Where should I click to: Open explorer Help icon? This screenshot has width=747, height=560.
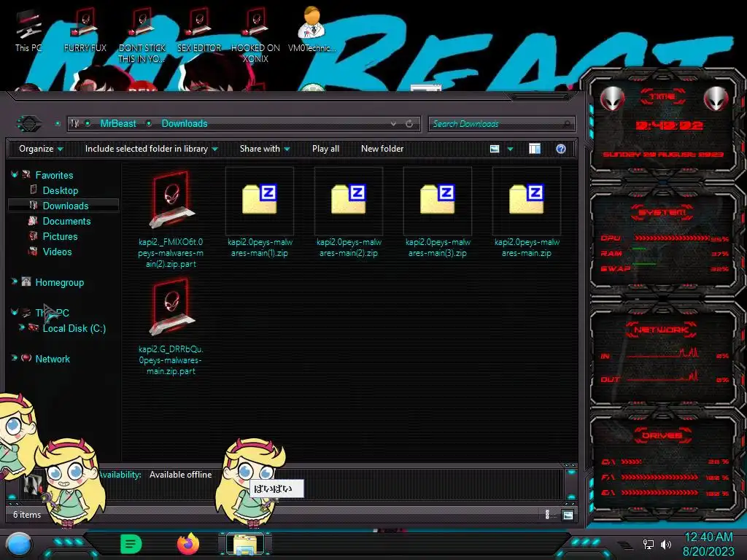coord(561,149)
